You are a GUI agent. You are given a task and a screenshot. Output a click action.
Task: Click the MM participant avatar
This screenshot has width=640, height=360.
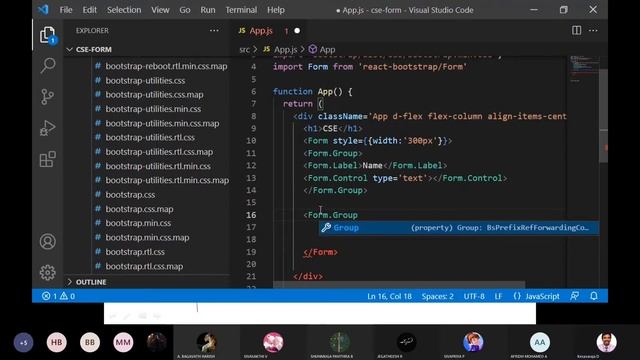[123, 342]
